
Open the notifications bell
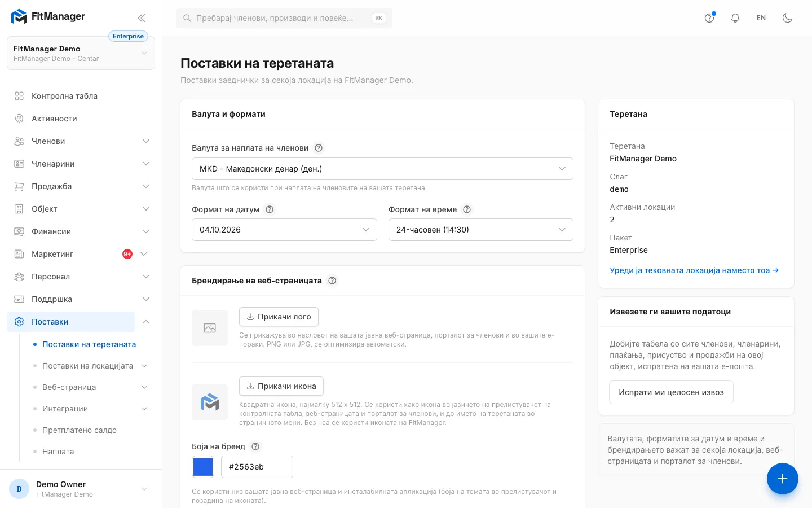click(x=735, y=18)
